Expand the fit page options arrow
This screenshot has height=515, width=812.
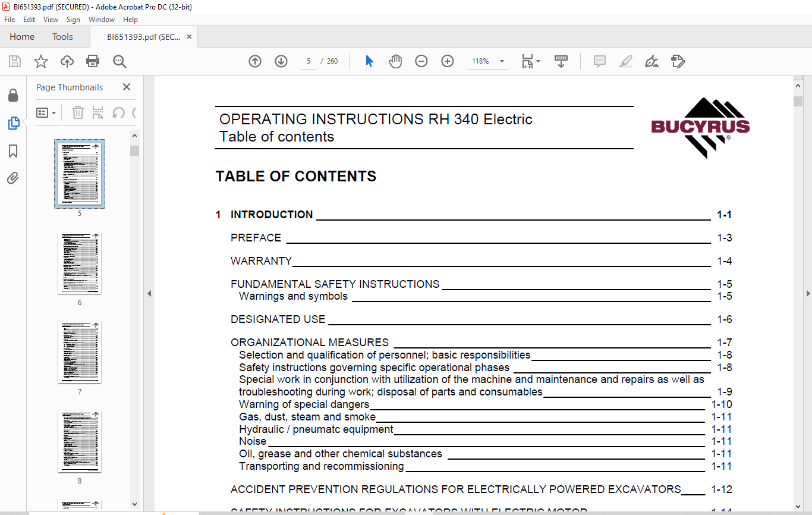point(538,61)
